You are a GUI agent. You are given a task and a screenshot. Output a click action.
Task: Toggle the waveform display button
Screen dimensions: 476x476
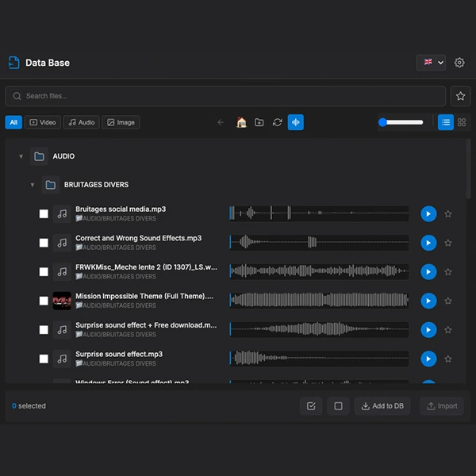tap(295, 122)
